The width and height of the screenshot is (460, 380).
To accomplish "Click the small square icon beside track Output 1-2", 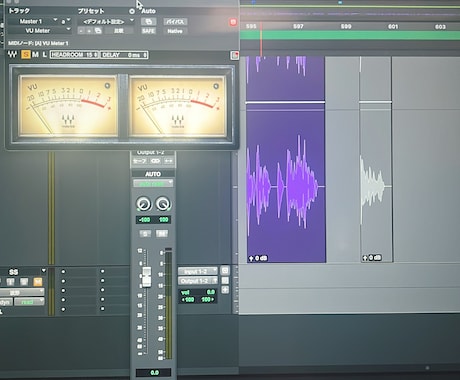I will point(225,280).
